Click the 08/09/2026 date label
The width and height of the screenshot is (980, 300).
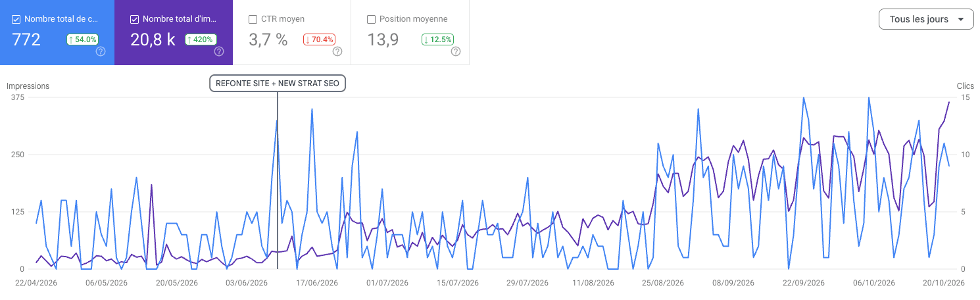coord(733,283)
